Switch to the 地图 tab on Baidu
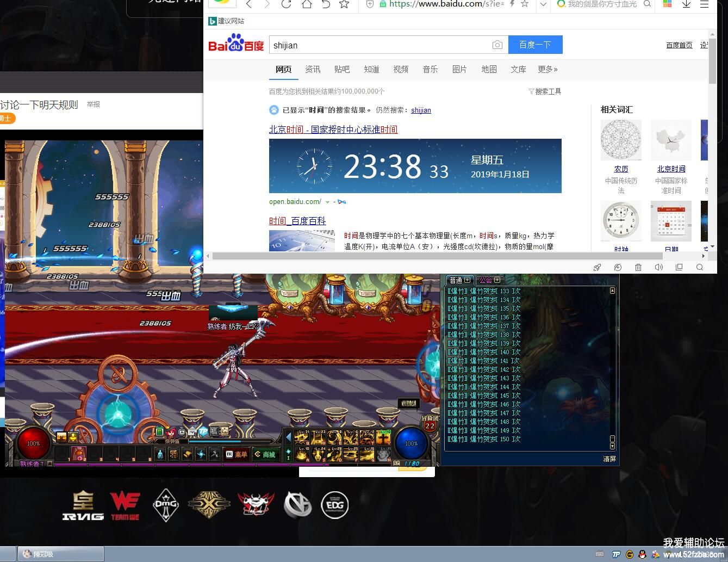Screen dimensions: 728x562 pos(489,69)
